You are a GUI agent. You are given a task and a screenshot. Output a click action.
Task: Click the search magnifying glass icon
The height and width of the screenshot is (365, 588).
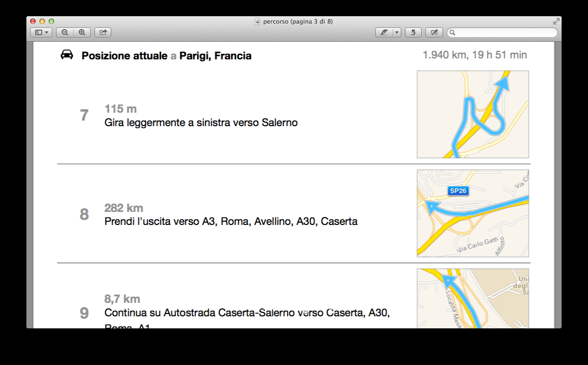452,32
